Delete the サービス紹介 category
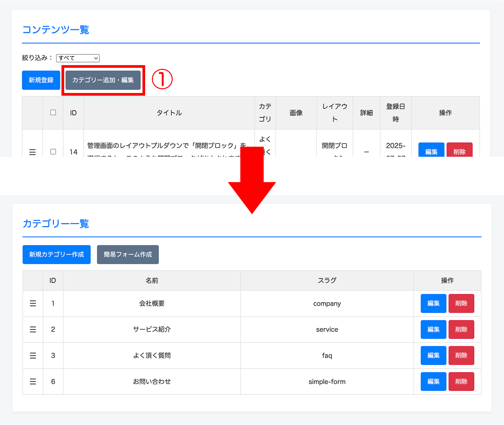 [461, 330]
